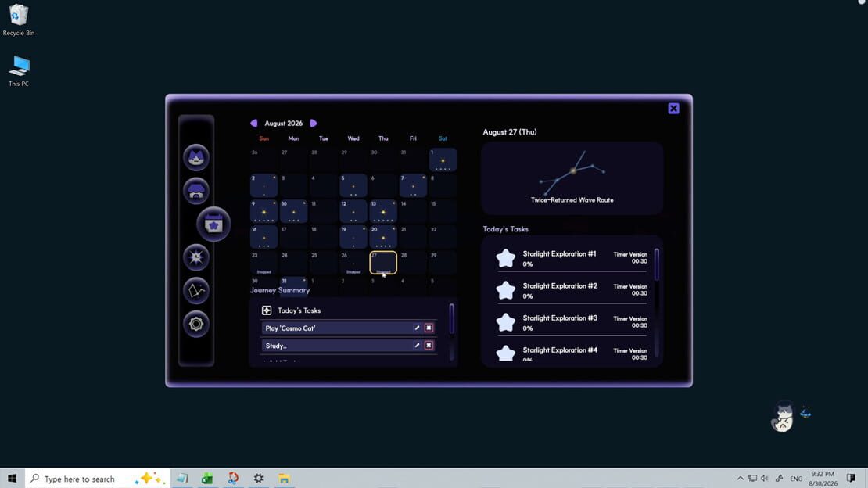Select 'Starlight Exploration #4' task text
The height and width of the screenshot is (488, 868).
pos(560,350)
